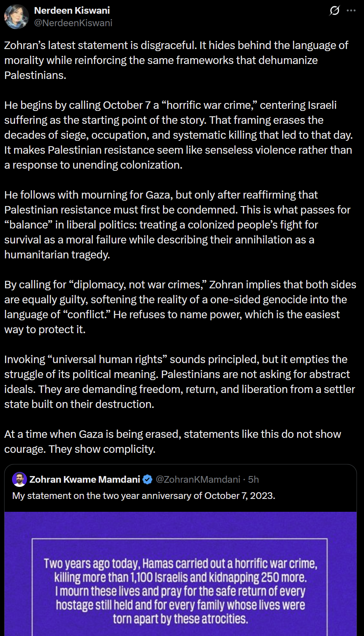Click the blue verified badge
This screenshot has width=364, height=636.
coord(147,479)
